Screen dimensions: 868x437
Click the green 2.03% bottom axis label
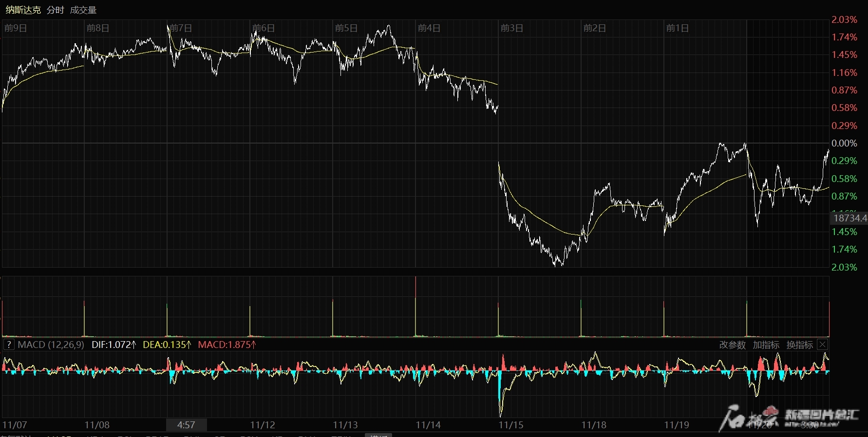click(844, 267)
